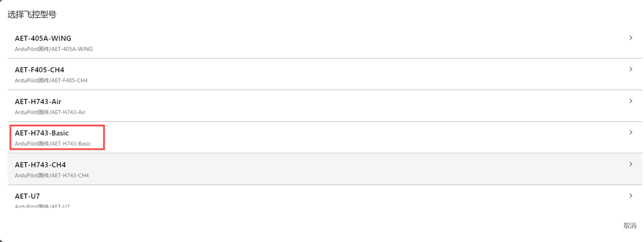Click the right chevron on AET-H743-Basic

631,132
